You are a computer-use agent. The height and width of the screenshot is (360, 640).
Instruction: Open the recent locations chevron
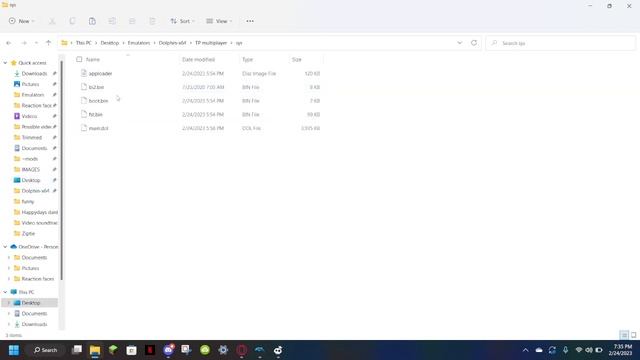coord(36,43)
